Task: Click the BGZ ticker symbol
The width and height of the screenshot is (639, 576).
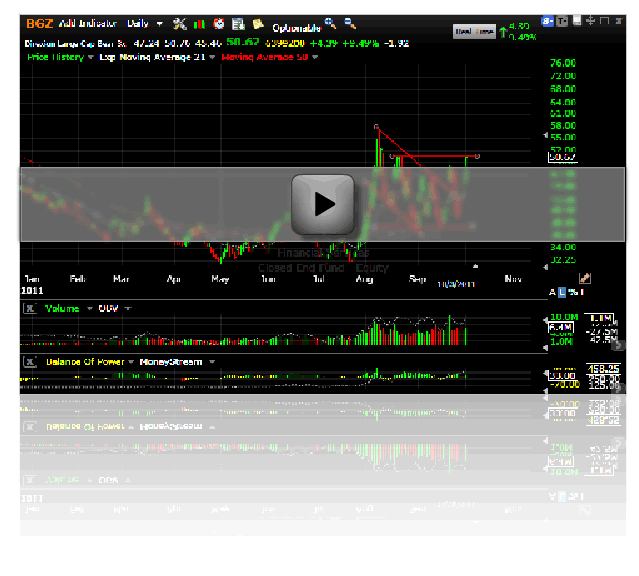Action: 40,23
